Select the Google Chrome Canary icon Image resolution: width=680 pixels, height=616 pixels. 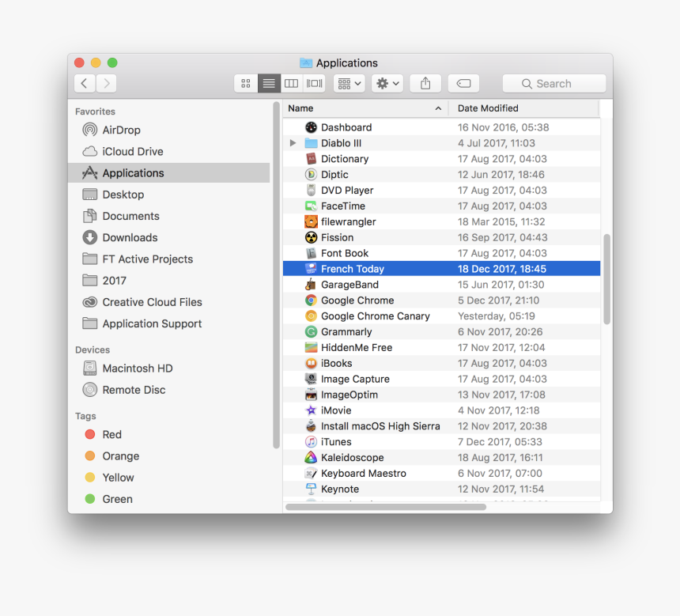(311, 316)
